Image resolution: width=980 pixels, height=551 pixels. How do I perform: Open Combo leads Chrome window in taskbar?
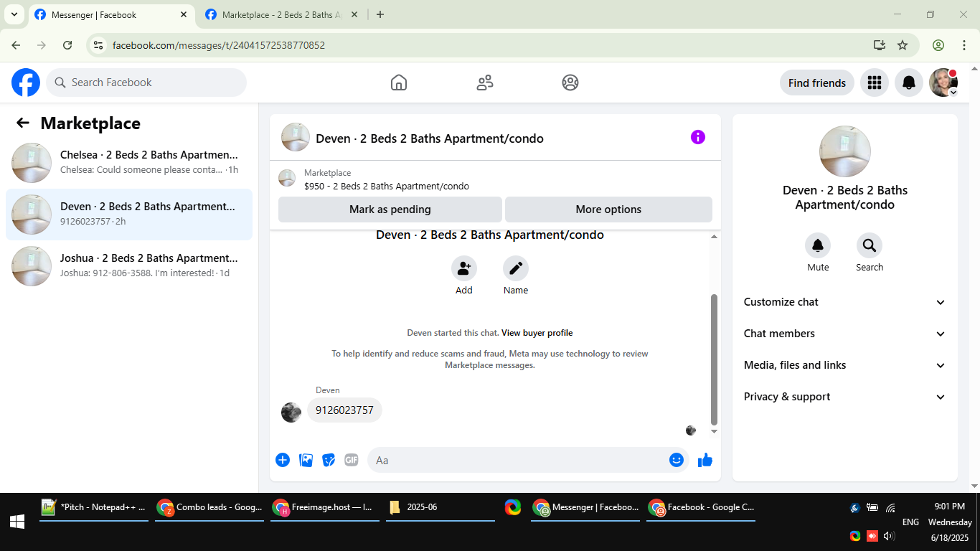[209, 507]
